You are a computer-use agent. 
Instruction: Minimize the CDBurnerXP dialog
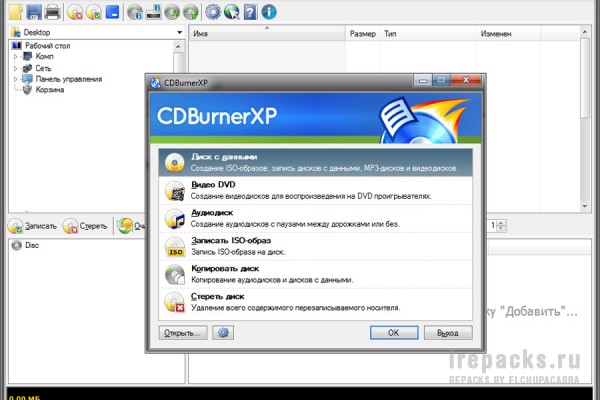(x=423, y=80)
